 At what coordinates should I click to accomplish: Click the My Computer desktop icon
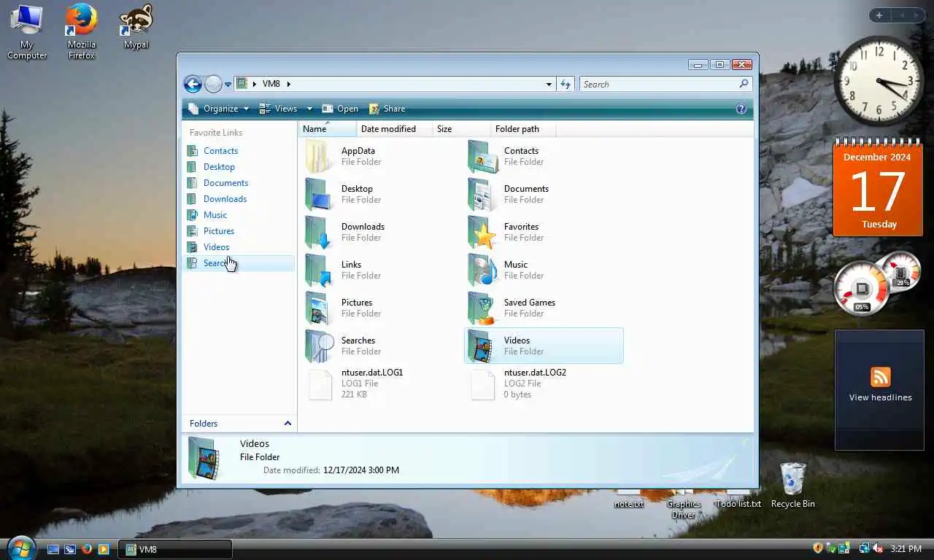pyautogui.click(x=27, y=32)
